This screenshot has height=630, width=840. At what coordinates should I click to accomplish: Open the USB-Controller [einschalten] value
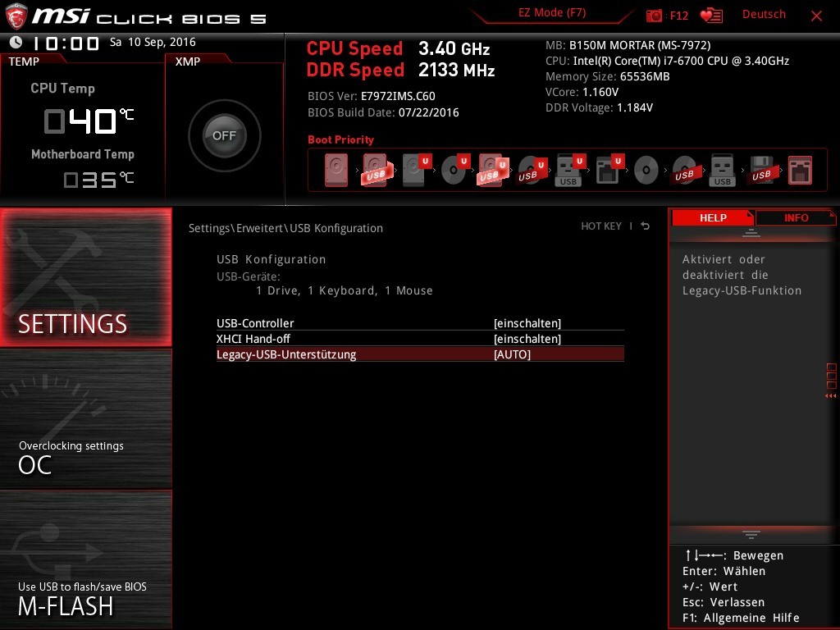527,323
